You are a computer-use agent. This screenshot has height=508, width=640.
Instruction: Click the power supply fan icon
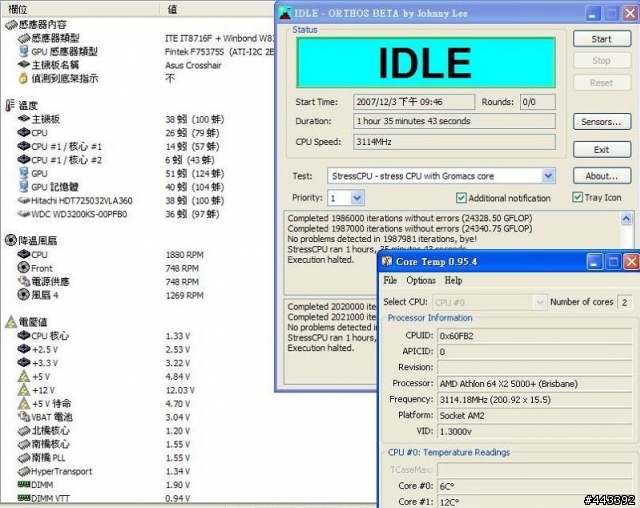[24, 281]
